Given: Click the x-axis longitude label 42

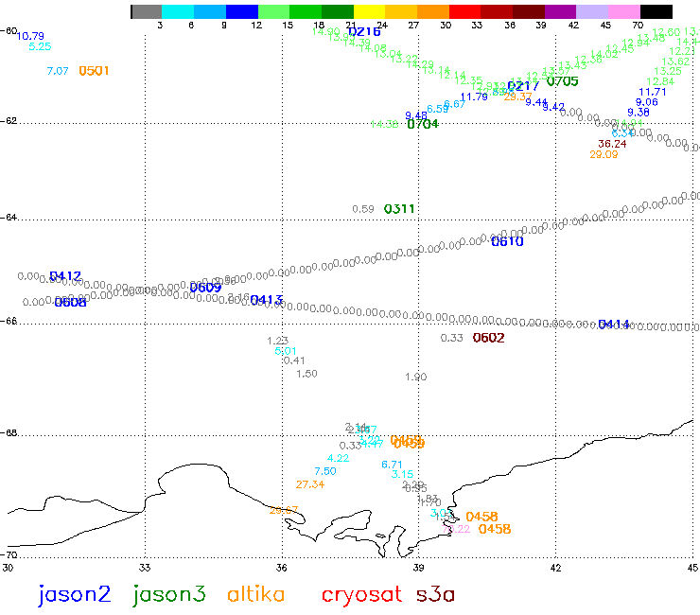Looking at the screenshot, I should tap(555, 568).
